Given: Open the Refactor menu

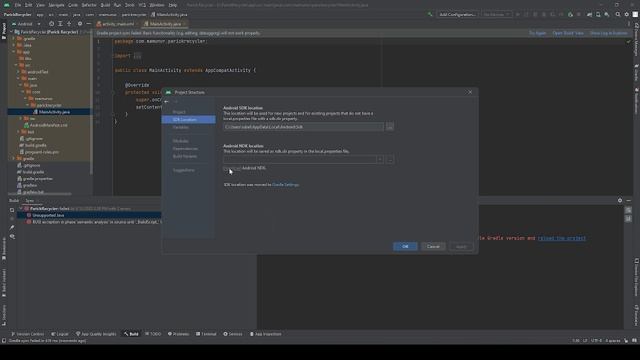Looking at the screenshot, I should point(89,5).
